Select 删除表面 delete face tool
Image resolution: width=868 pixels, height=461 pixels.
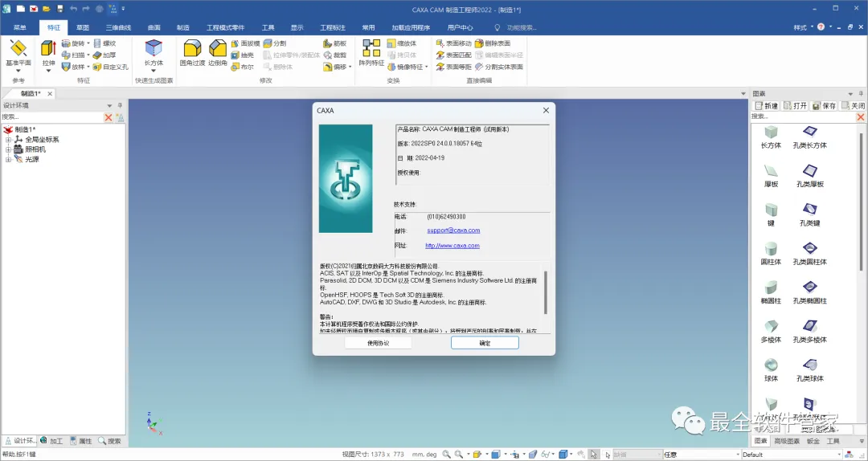click(493, 43)
